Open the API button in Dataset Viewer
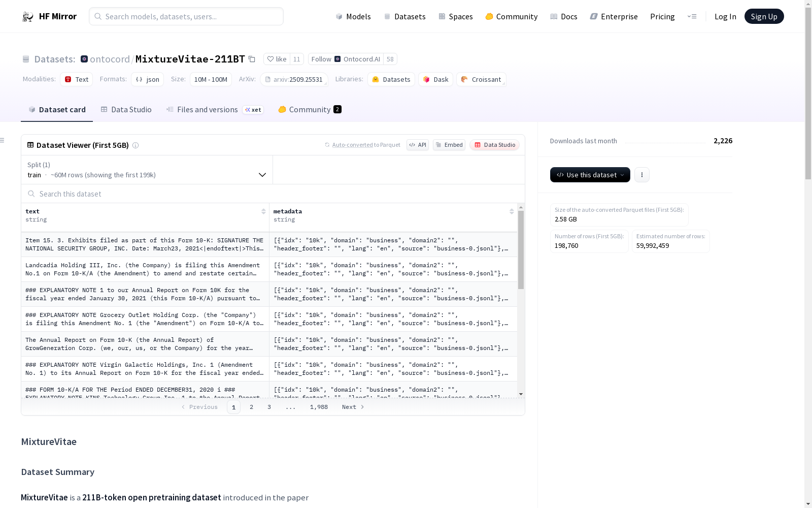The height and width of the screenshot is (508, 812). pyautogui.click(x=418, y=145)
